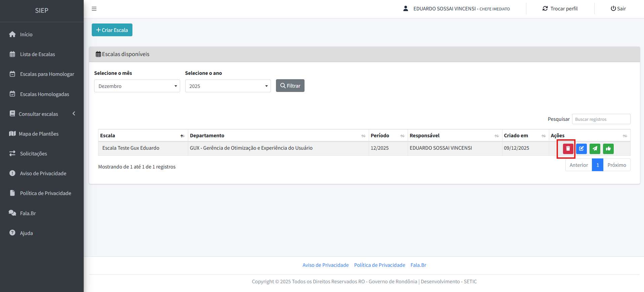Toggle the sidebar with hamburger icon
644x292 pixels.
(x=94, y=9)
